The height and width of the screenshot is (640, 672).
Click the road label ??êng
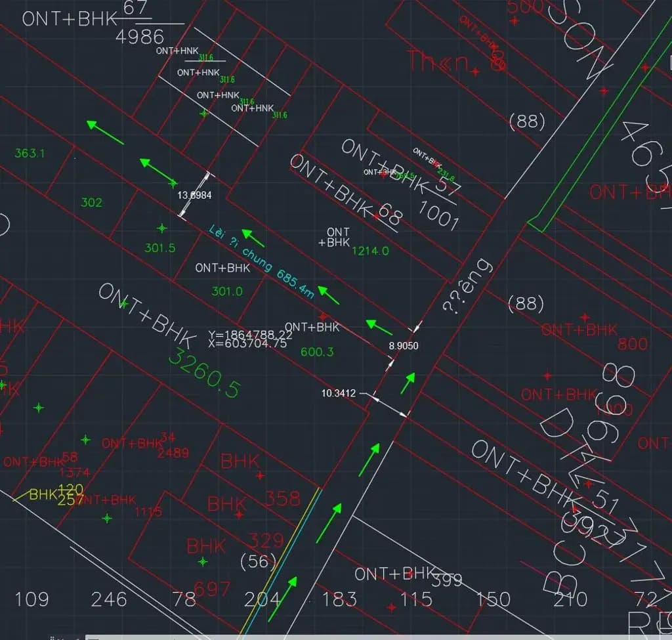pyautogui.click(x=467, y=286)
